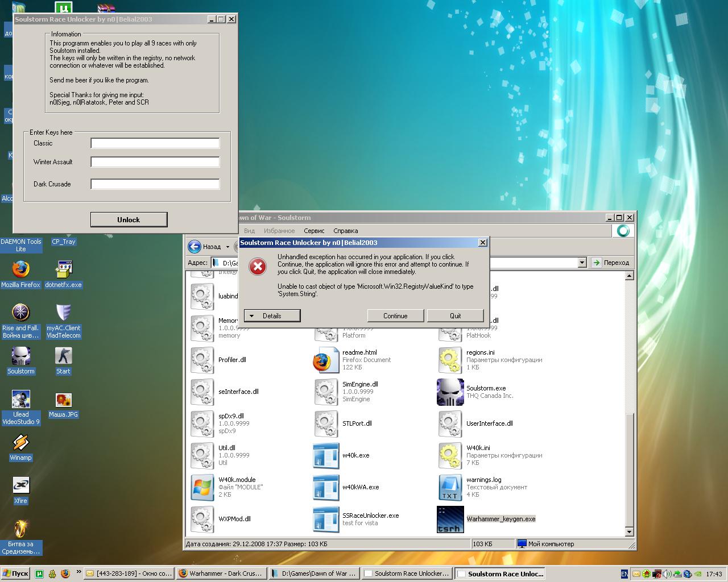Focus the Classic key input field

pyautogui.click(x=155, y=143)
